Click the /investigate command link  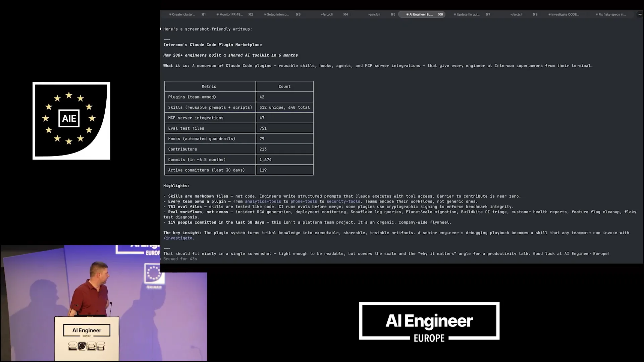178,238
